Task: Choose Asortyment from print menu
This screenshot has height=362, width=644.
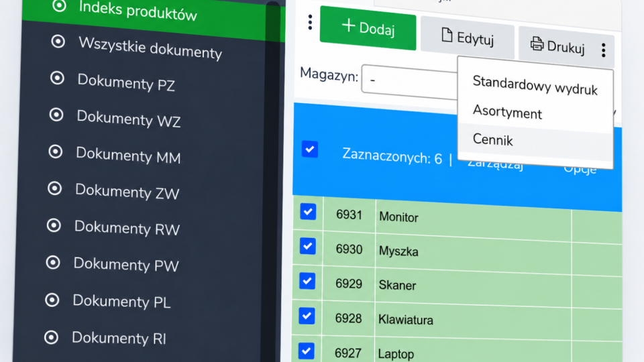Action: tap(507, 112)
